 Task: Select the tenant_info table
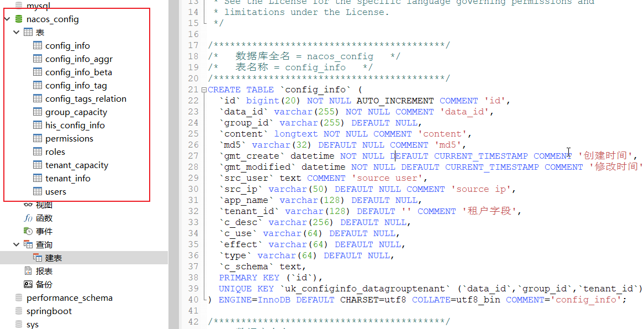click(x=68, y=179)
